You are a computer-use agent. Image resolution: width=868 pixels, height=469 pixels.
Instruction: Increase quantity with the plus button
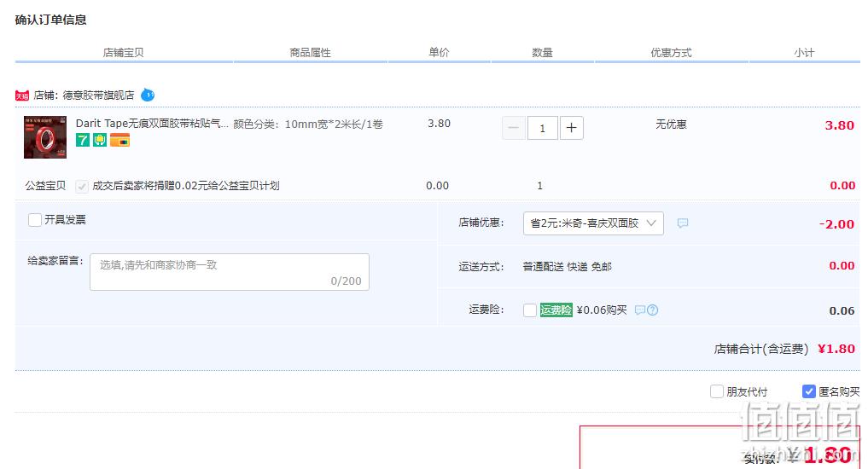[x=571, y=128]
